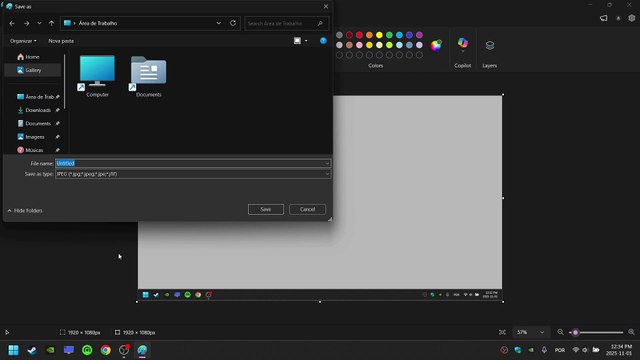This screenshot has width=640, height=360.
Task: Click the zoom out magnifier
Action: [x=560, y=332]
